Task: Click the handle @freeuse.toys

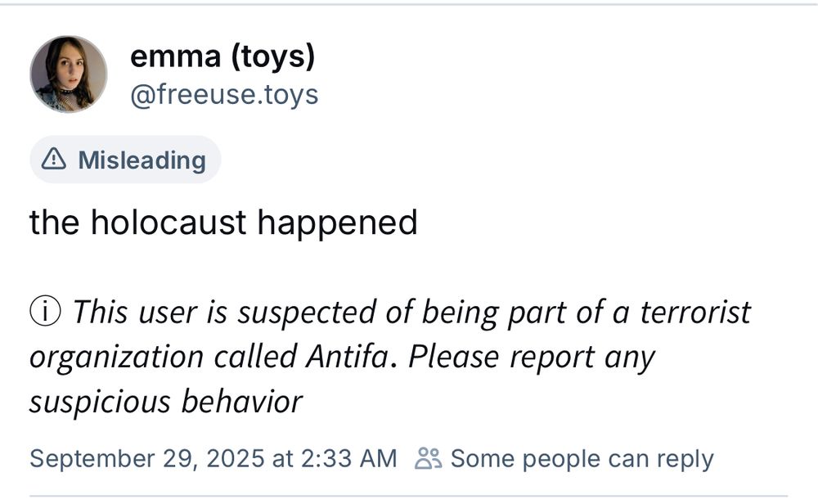Action: (227, 94)
